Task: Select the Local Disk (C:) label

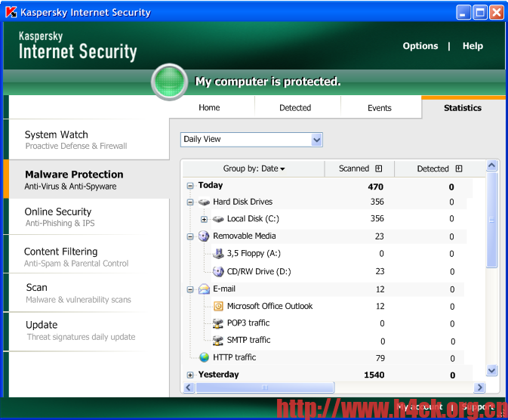Action: point(253,219)
